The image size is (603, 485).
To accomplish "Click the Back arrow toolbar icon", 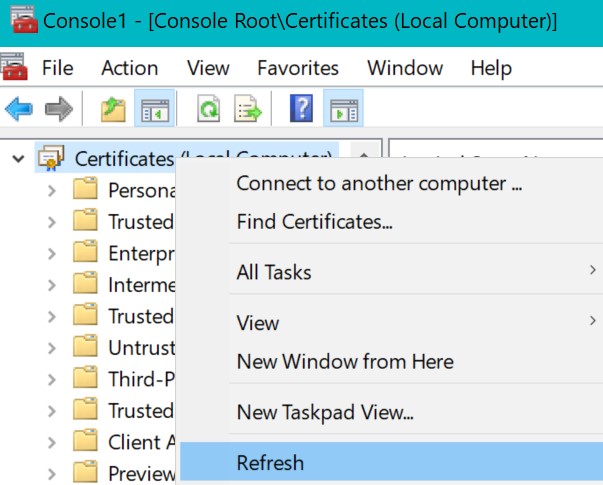I will pos(19,109).
